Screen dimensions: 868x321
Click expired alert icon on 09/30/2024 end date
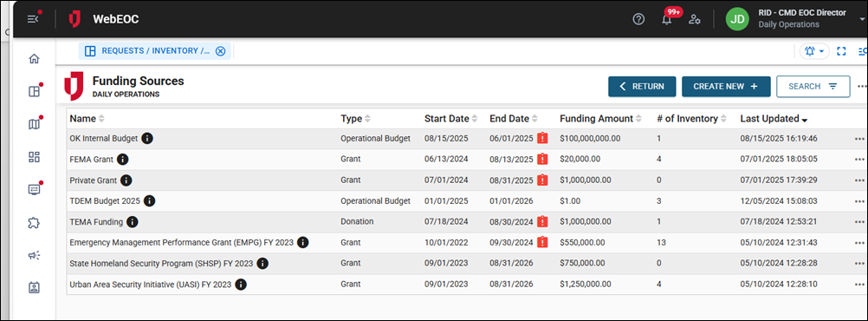click(x=542, y=242)
